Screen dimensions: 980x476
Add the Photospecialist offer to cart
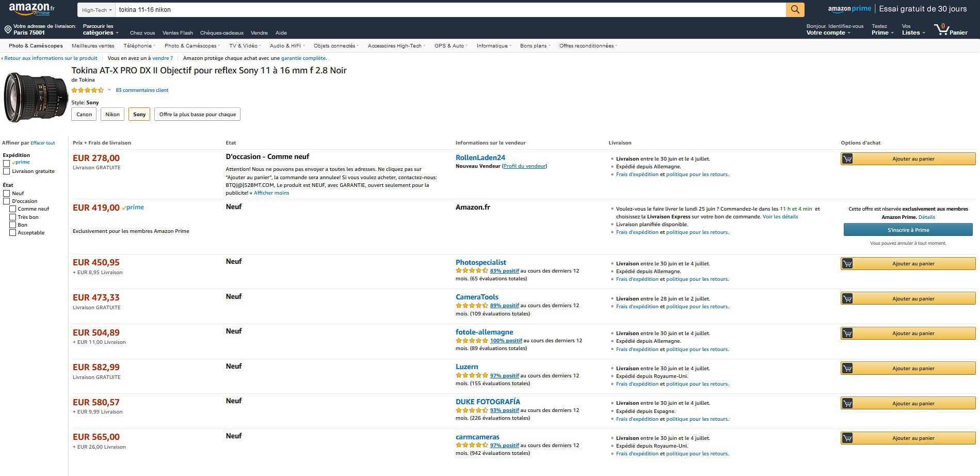(x=908, y=264)
